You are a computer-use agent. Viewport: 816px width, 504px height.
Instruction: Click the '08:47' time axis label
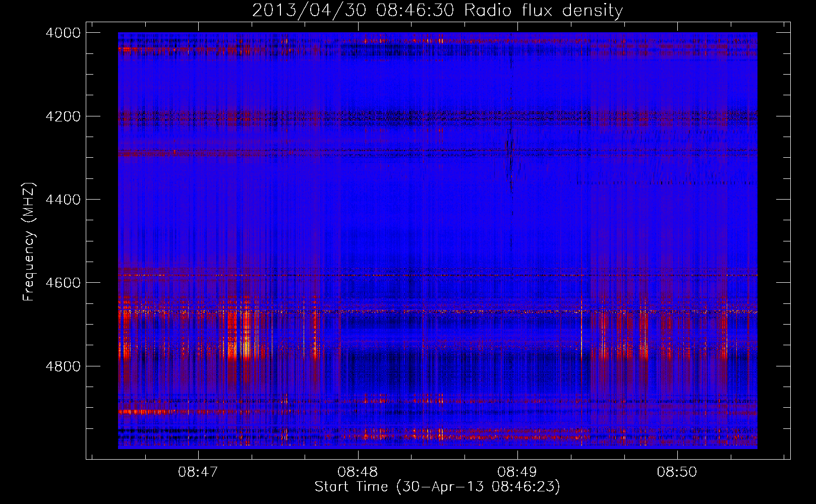click(x=198, y=472)
